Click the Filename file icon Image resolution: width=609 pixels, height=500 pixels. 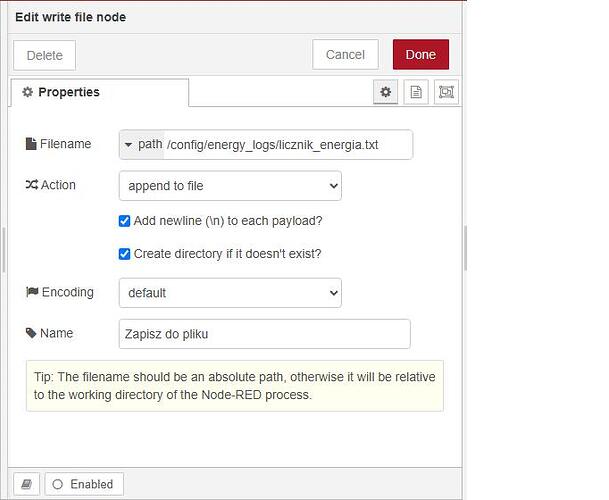point(31,144)
